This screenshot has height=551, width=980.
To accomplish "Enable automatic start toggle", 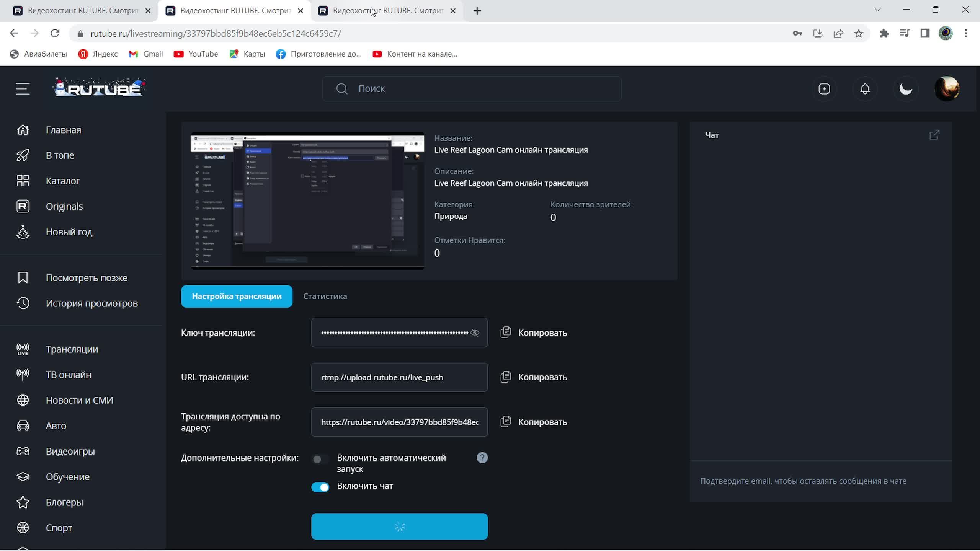I will pos(320,459).
